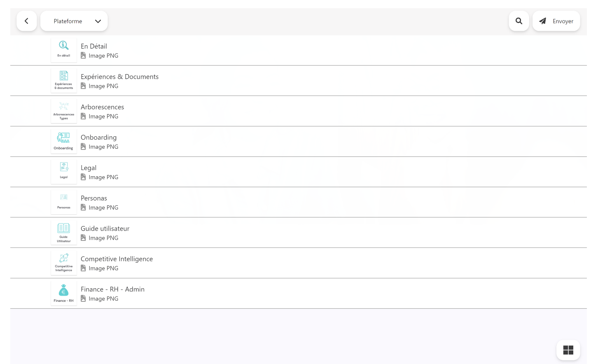The image size is (591, 364).
Task: Select the 'Guide utilisateur' title
Action: [x=105, y=229]
